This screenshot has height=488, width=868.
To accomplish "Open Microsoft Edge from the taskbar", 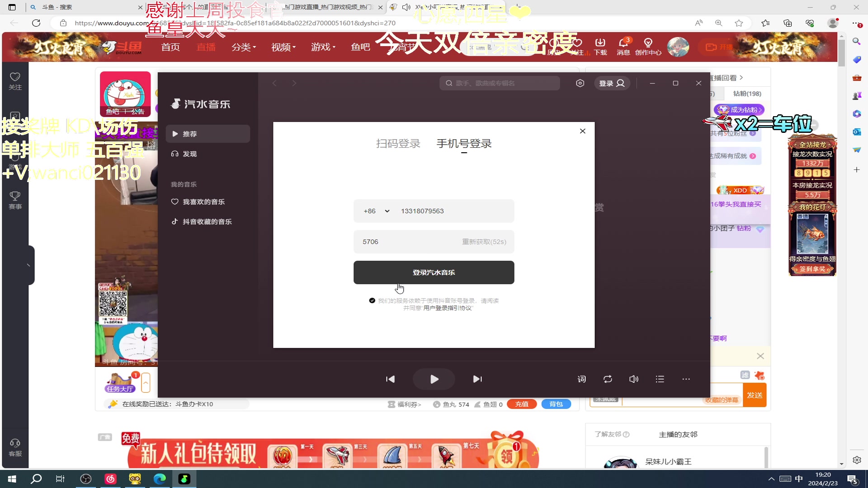I will tap(160, 479).
